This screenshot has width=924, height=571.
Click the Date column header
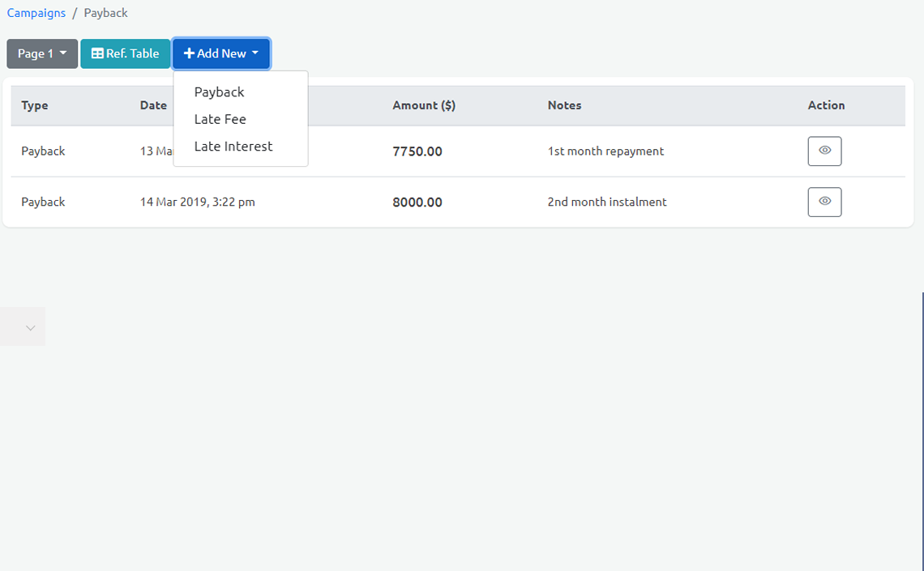click(153, 105)
